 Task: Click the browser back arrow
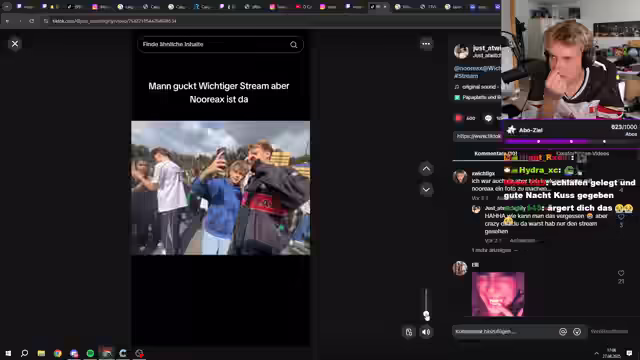[x=7, y=21]
